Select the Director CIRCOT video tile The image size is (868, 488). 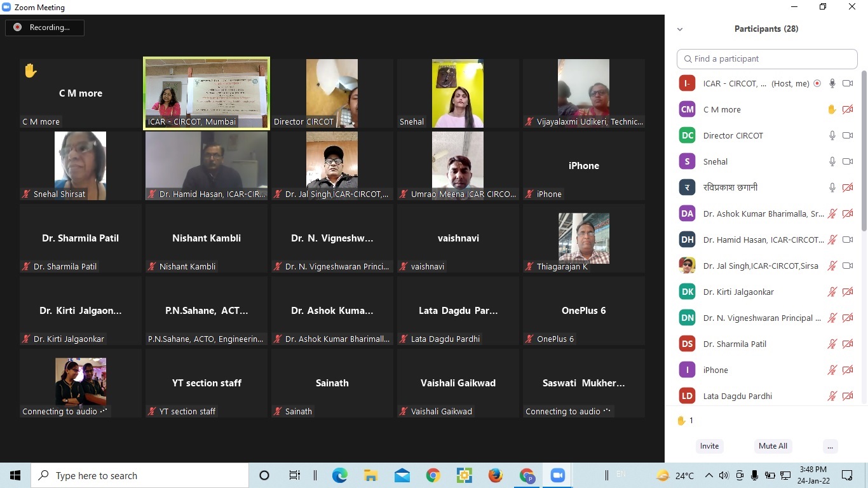point(332,93)
